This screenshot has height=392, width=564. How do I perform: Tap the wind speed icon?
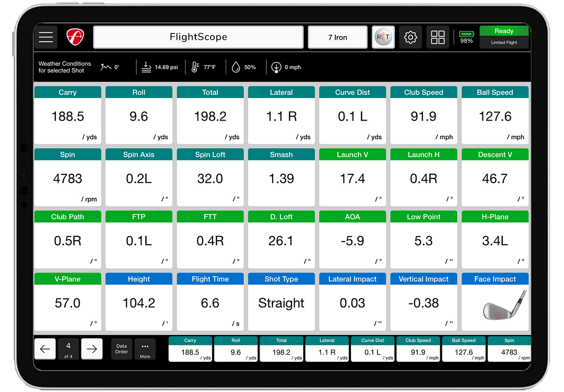click(x=276, y=67)
